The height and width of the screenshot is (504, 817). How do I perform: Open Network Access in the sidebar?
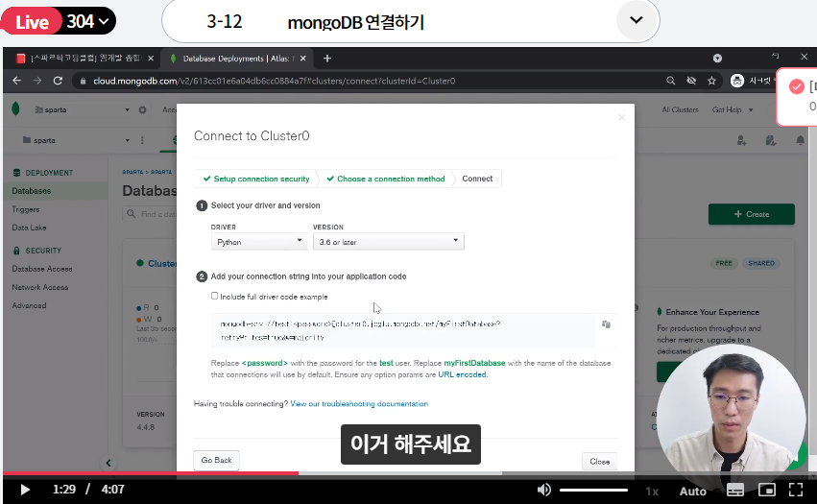click(40, 287)
